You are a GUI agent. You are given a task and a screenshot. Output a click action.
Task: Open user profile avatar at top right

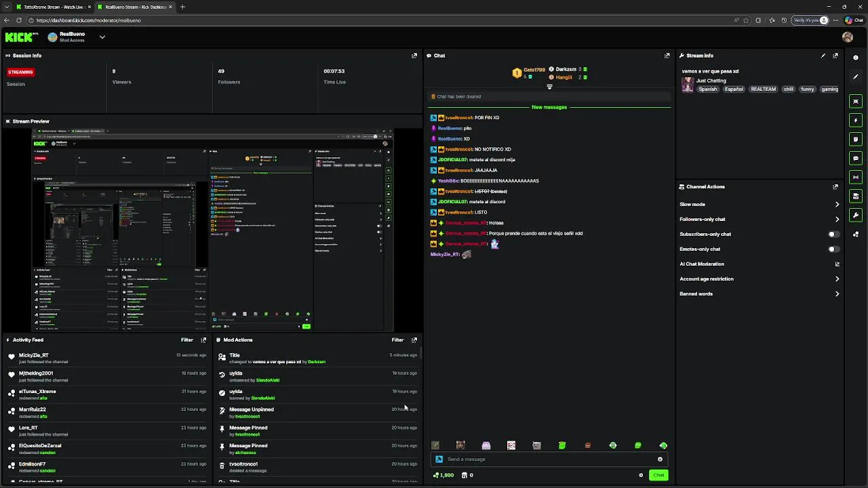point(848,37)
